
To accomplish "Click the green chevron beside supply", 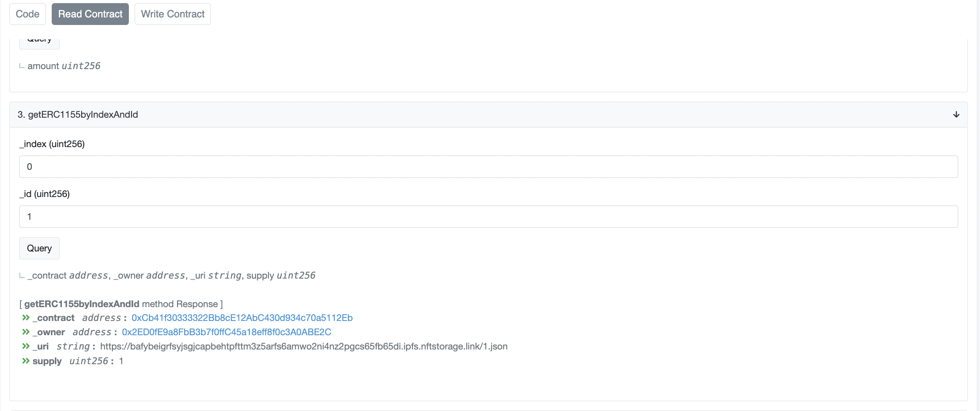I will point(26,361).
